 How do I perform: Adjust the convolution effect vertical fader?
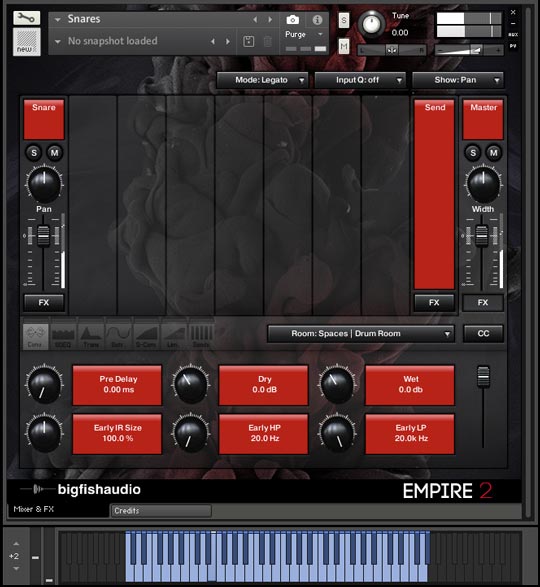(483, 376)
